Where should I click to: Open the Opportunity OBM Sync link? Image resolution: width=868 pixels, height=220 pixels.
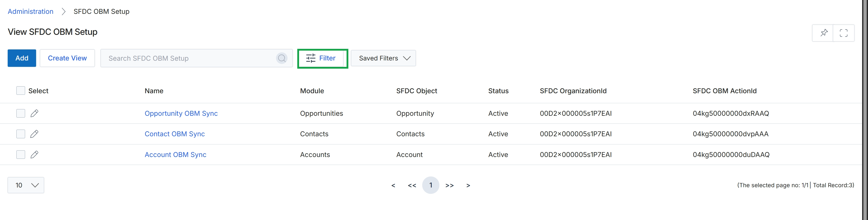pyautogui.click(x=181, y=113)
